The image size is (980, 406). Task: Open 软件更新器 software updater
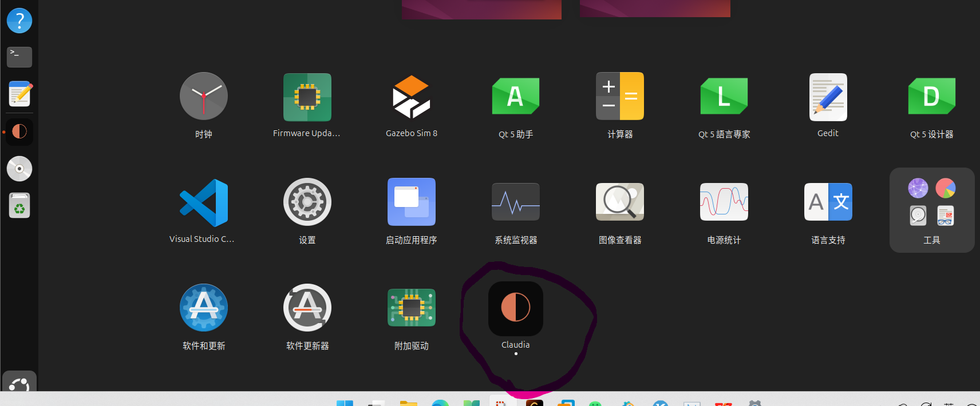(307, 308)
